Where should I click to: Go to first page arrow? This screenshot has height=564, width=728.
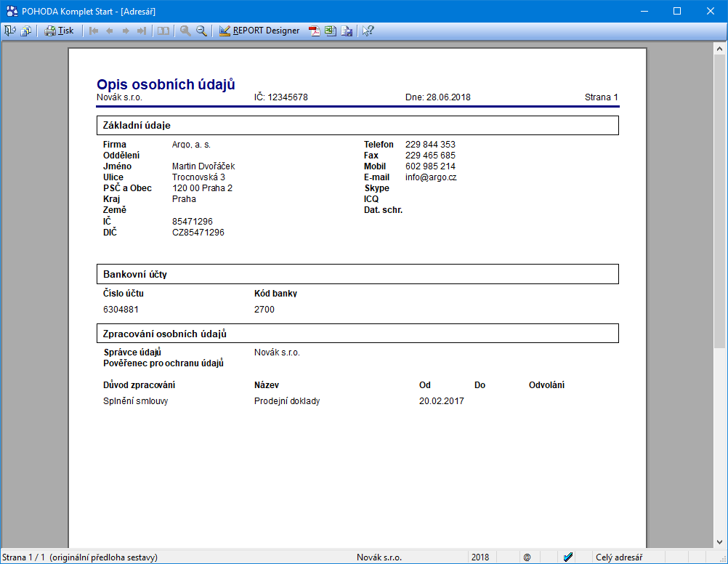[x=94, y=31]
